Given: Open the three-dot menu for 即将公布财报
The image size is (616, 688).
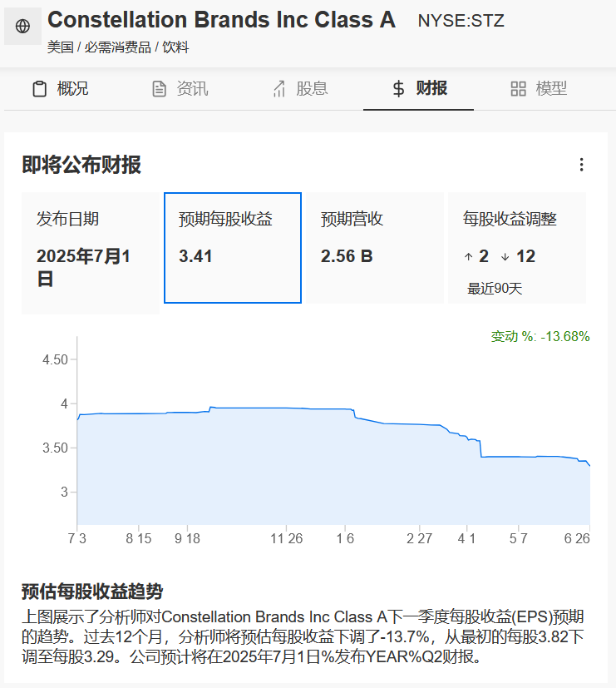Looking at the screenshot, I should point(581,165).
